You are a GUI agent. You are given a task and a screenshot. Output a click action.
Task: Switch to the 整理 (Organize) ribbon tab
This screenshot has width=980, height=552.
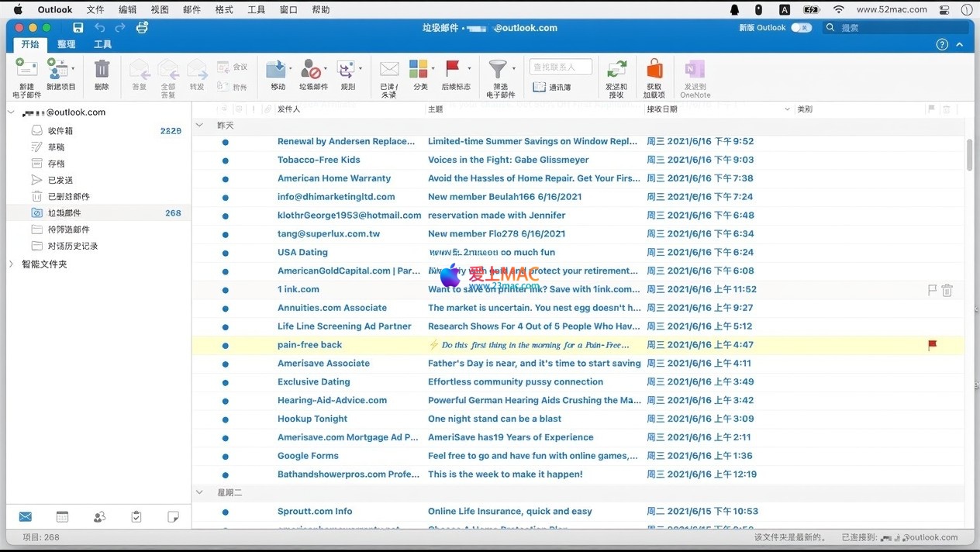pyautogui.click(x=66, y=44)
